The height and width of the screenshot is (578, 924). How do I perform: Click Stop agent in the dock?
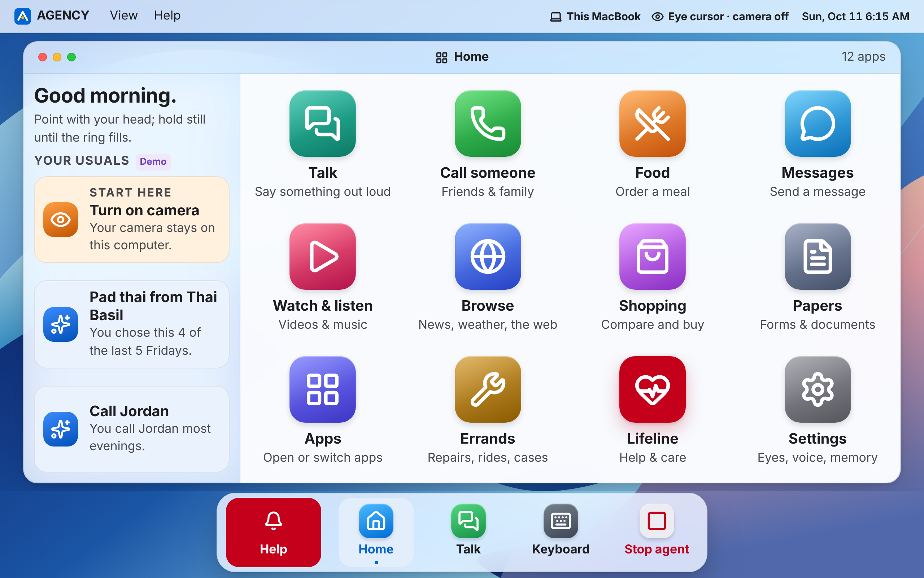pyautogui.click(x=657, y=532)
